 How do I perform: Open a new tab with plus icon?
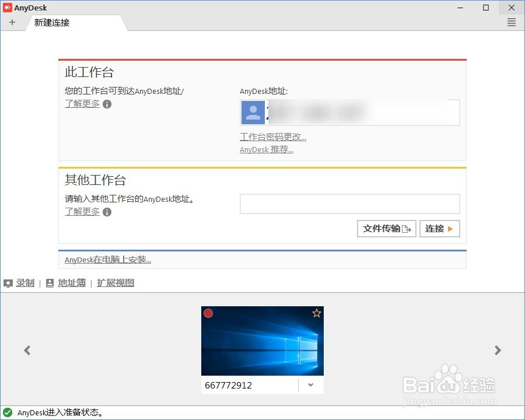coord(12,22)
